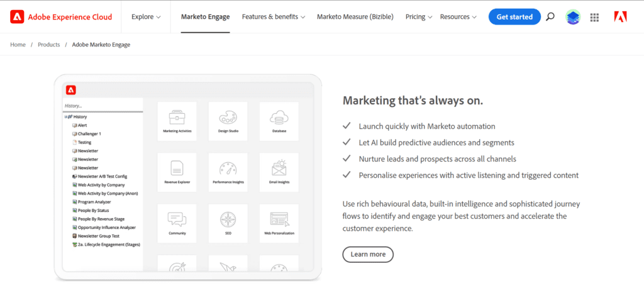Open the Design Studio palette tile
This screenshot has width=644, height=293.
coord(228,121)
